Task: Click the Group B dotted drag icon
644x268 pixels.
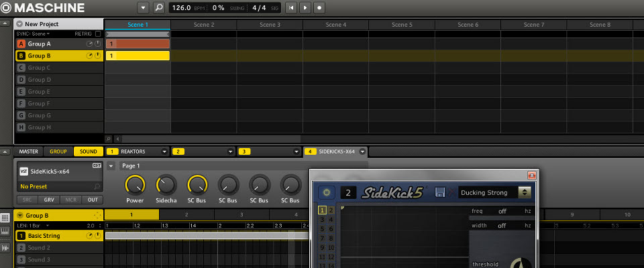Action: [x=97, y=215]
